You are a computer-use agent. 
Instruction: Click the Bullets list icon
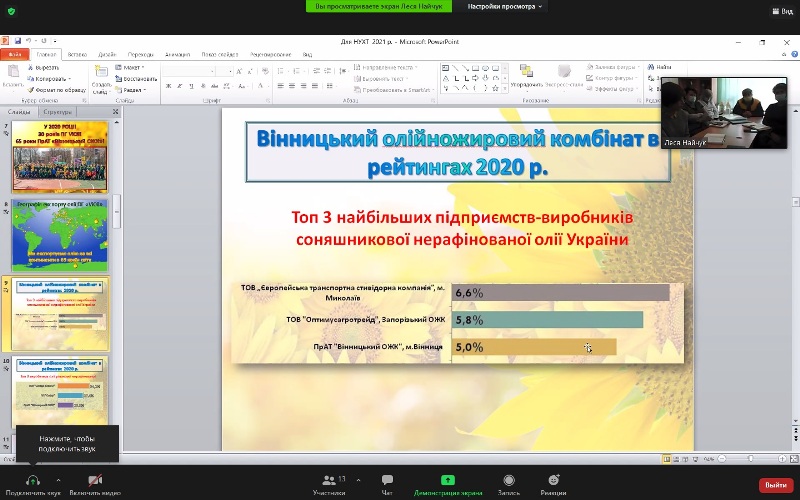tap(280, 71)
